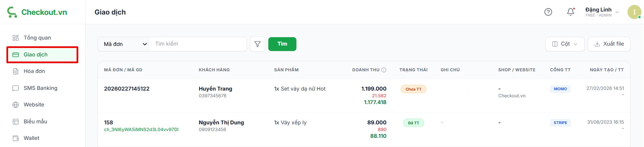Open the user avatar in header

click(634, 12)
